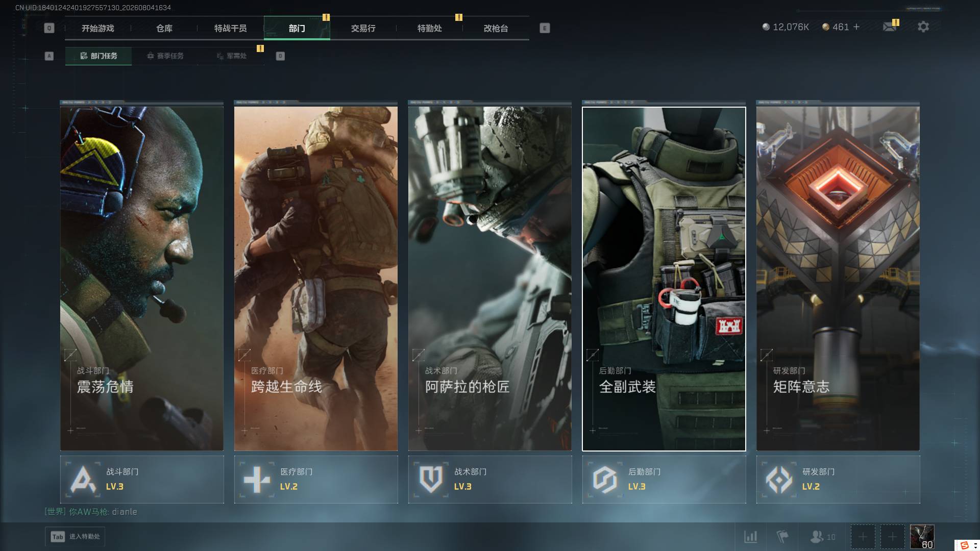Click the 矩阵意志 mission title text
980x551 pixels.
(x=801, y=387)
